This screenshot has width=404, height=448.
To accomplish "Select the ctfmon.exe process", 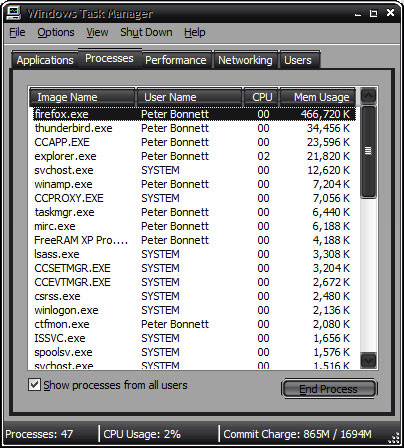I will point(194,324).
